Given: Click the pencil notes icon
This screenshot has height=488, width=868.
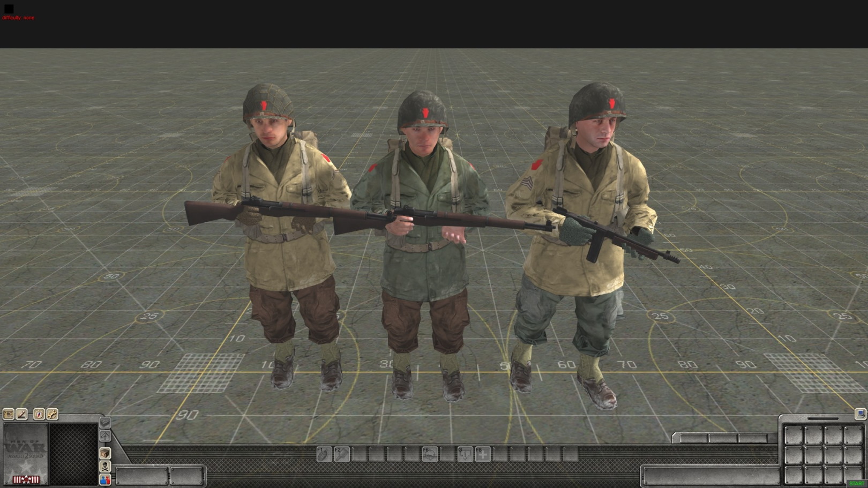Looking at the screenshot, I should click(x=22, y=414).
